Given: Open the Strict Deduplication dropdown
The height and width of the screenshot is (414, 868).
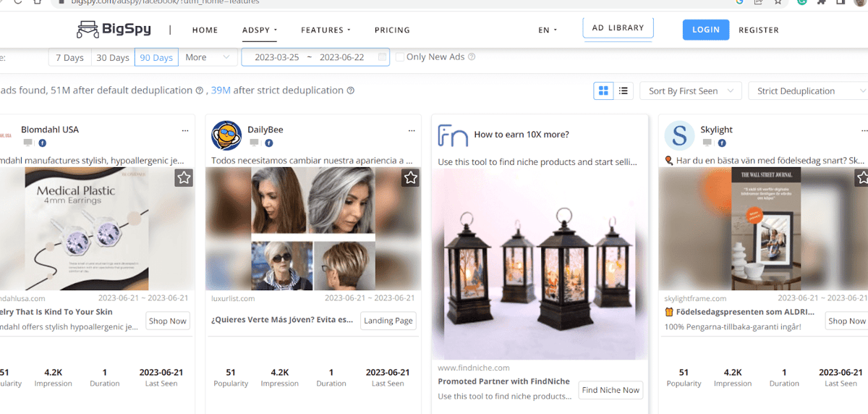Looking at the screenshot, I should [808, 90].
